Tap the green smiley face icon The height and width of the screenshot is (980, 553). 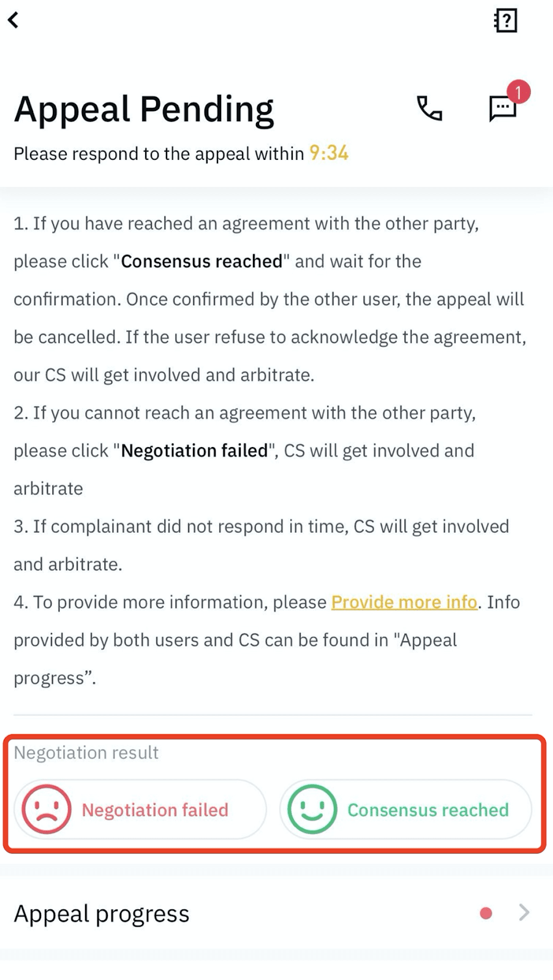click(x=312, y=809)
